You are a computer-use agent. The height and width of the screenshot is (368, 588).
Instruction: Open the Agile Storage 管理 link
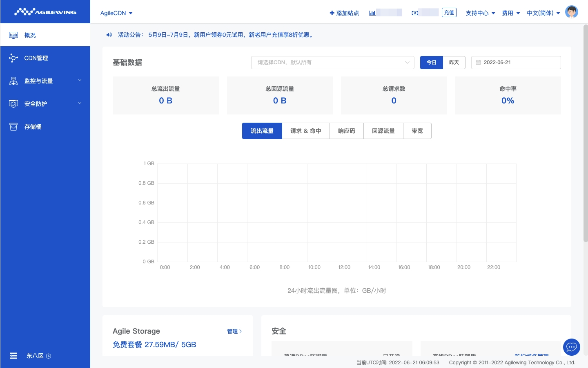tap(234, 331)
